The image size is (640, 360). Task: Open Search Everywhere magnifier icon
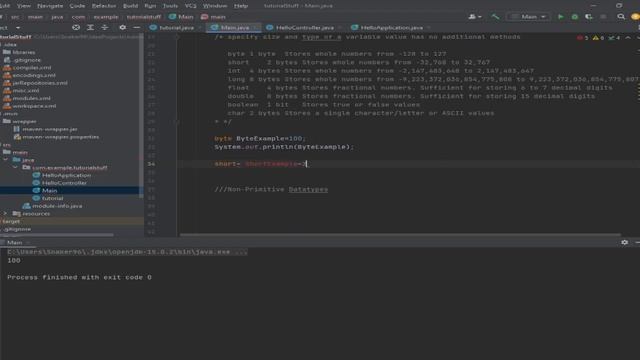tap(621, 17)
